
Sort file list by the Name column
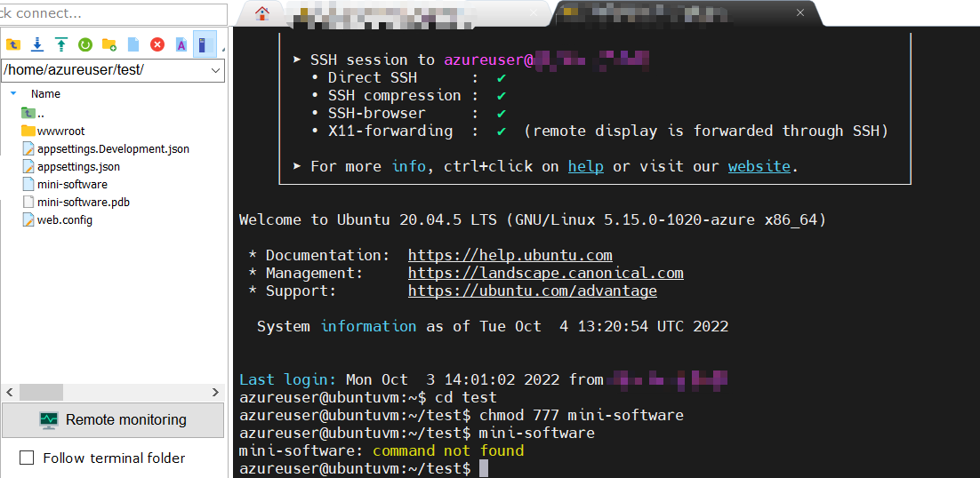[45, 93]
